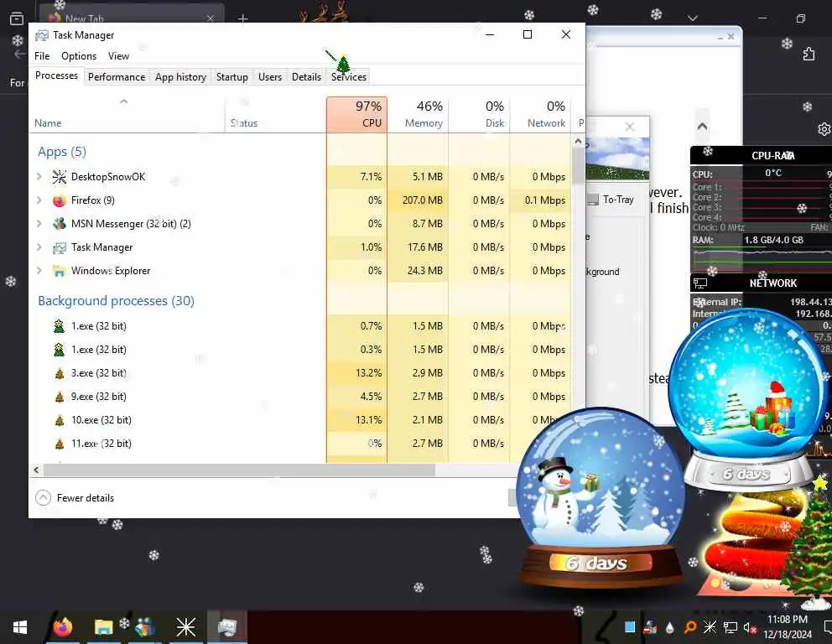Click DesktopSnowOK snowflake on the taskbar
Viewport: 832px width, 644px height.
[185, 627]
